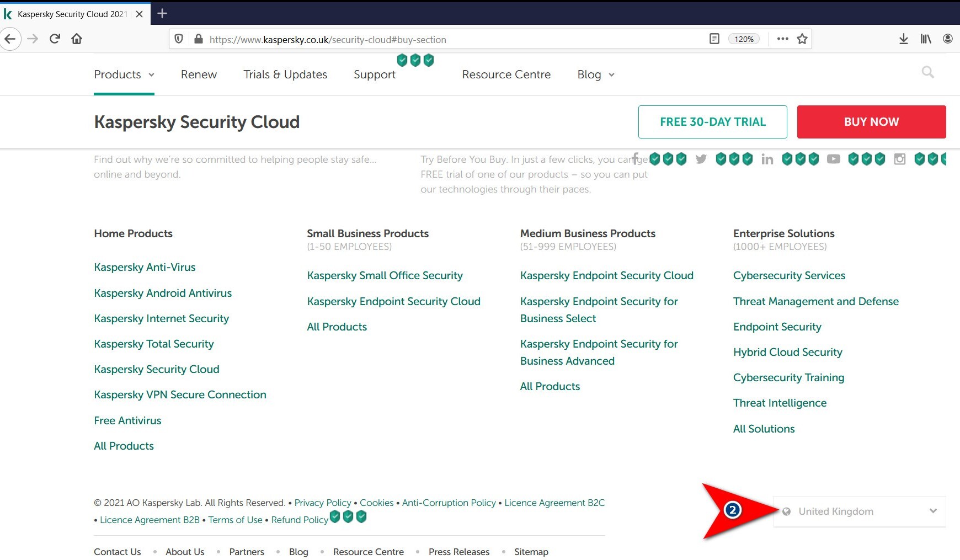Open the Firefox downloads panel
This screenshot has width=960, height=560.
[x=903, y=39]
